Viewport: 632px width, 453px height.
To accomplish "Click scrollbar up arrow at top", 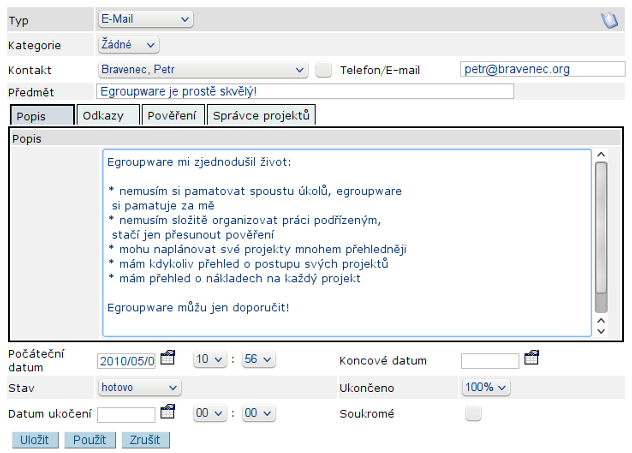I will point(601,154).
